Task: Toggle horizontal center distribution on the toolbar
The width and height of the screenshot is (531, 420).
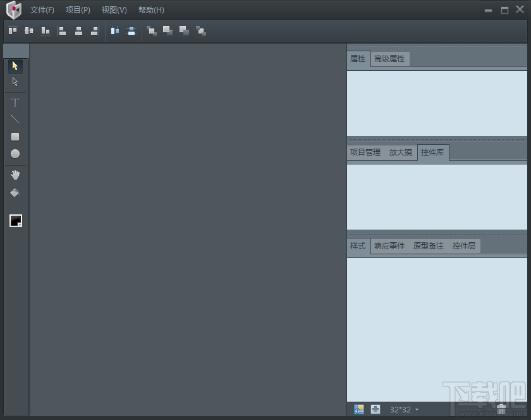Action: (114, 30)
